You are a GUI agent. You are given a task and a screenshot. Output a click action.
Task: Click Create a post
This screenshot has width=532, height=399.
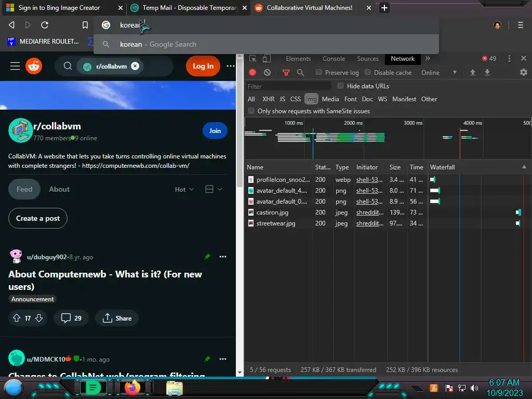pos(38,218)
